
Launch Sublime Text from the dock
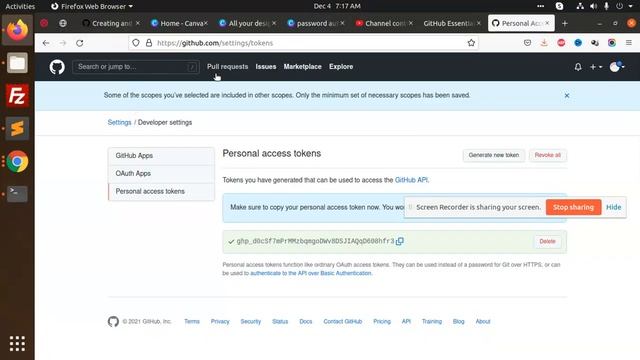click(17, 129)
